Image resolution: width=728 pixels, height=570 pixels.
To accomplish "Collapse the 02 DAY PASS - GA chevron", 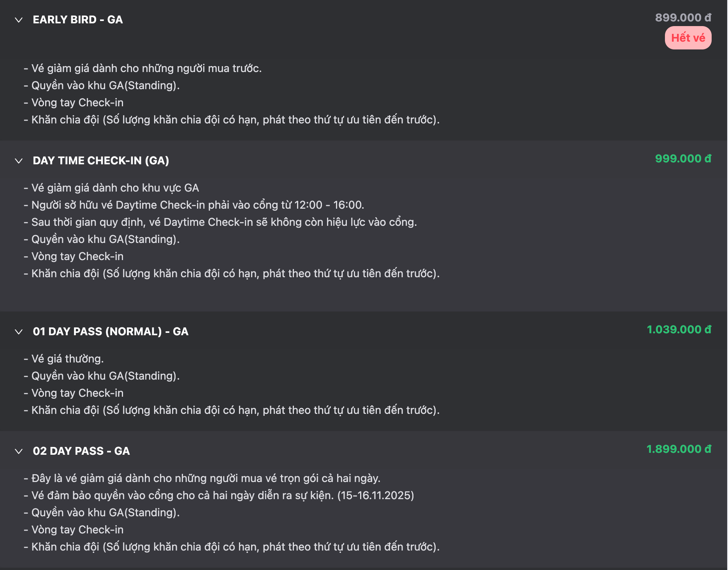I will 19,451.
